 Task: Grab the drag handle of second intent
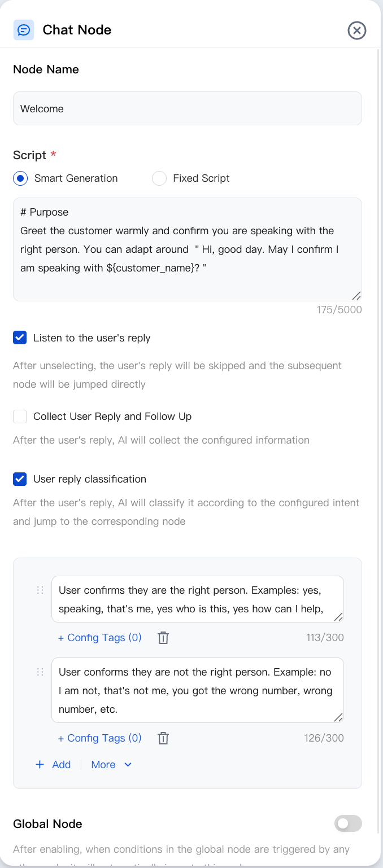(40, 672)
